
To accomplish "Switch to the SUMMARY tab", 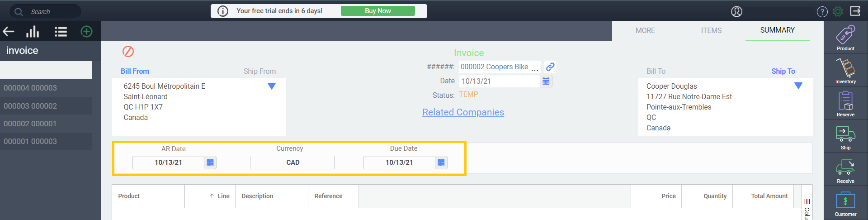I will (x=777, y=30).
